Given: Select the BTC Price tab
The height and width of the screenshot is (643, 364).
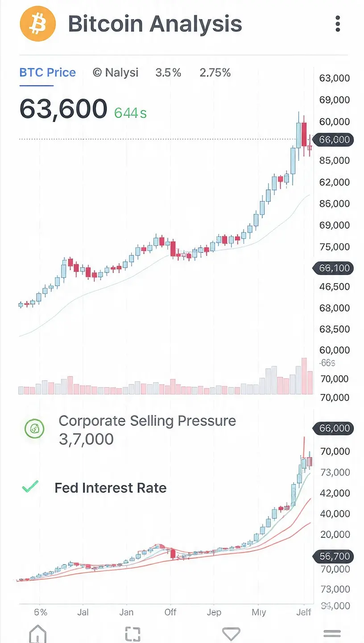Looking at the screenshot, I should tap(48, 72).
